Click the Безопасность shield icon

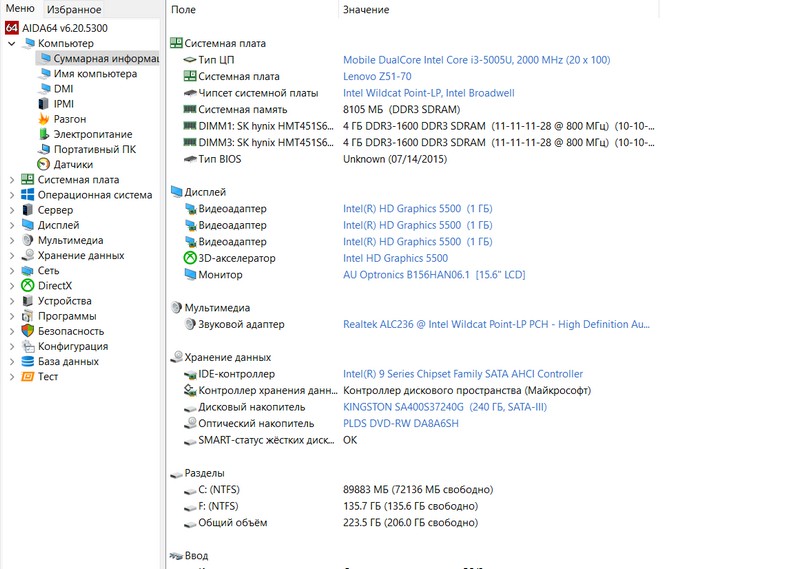coord(28,331)
